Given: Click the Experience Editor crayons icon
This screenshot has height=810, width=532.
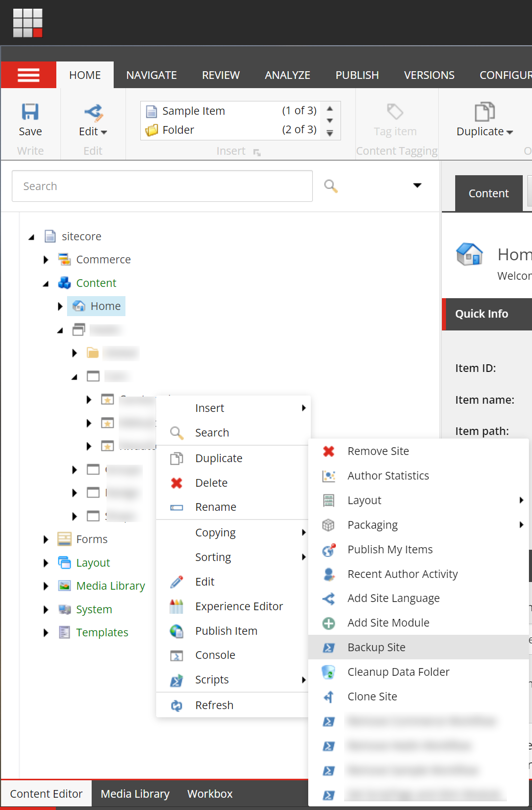Looking at the screenshot, I should coord(177,607).
